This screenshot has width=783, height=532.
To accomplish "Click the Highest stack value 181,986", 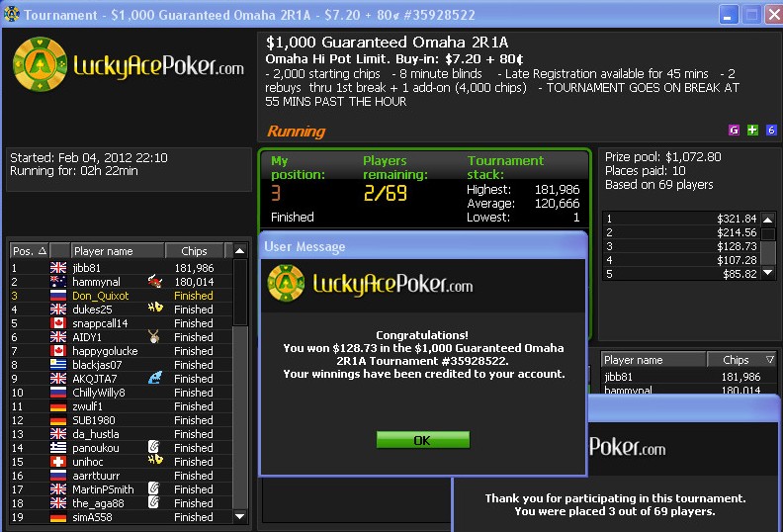I will [x=558, y=189].
